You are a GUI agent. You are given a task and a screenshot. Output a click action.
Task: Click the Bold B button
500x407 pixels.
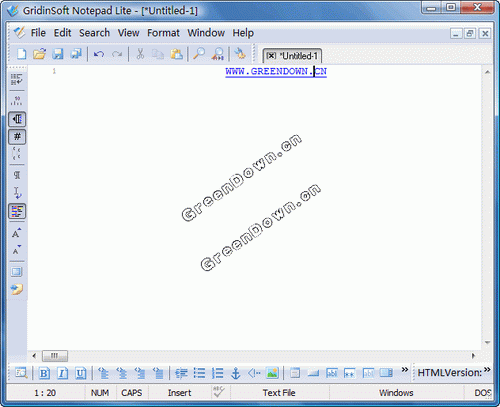click(44, 373)
